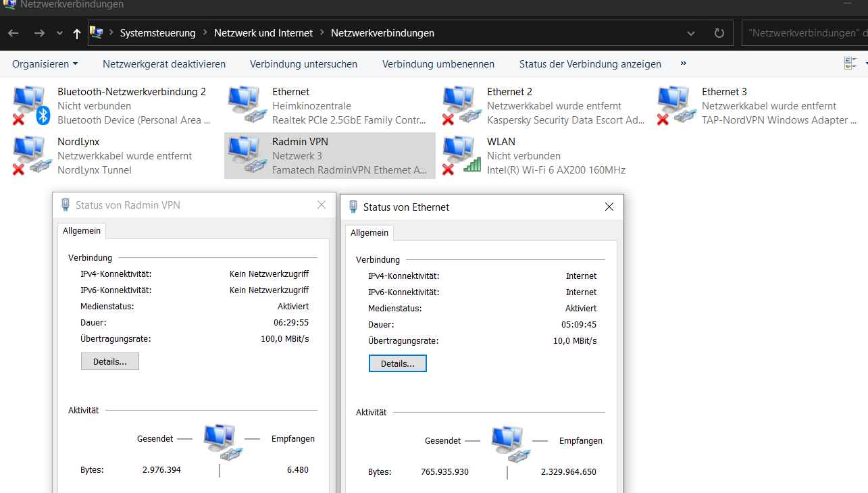Click the title bar icon of Status von Radmin VPN
Screen dimensions: 868x493
click(66, 205)
